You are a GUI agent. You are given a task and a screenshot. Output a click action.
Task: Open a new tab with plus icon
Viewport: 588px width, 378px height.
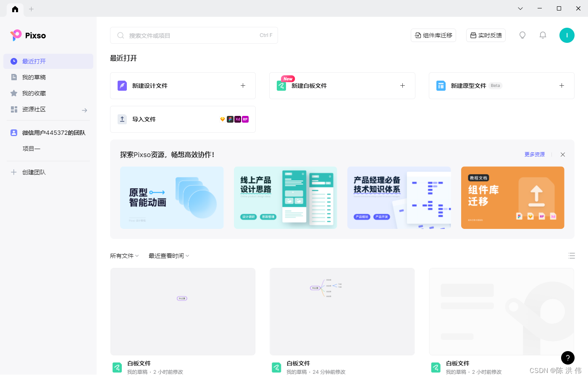pyautogui.click(x=31, y=9)
